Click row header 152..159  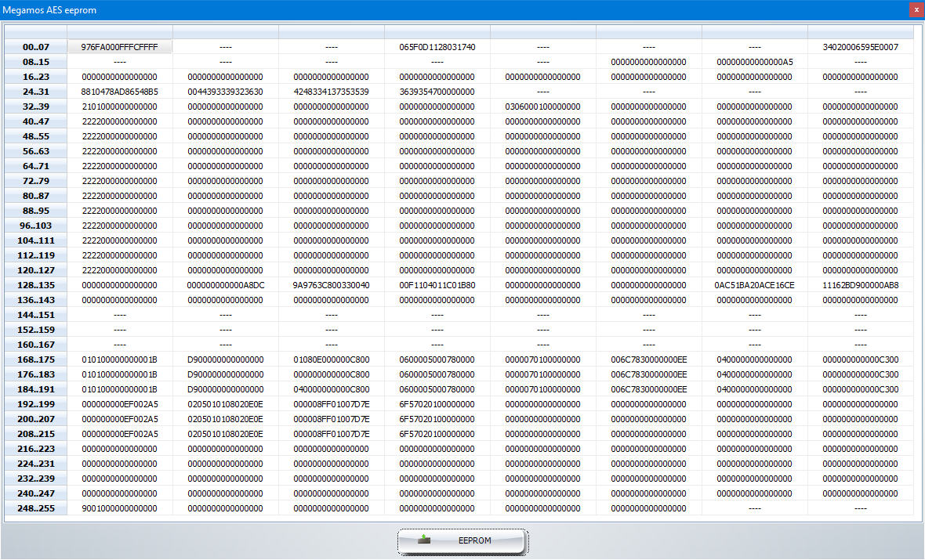click(x=36, y=330)
